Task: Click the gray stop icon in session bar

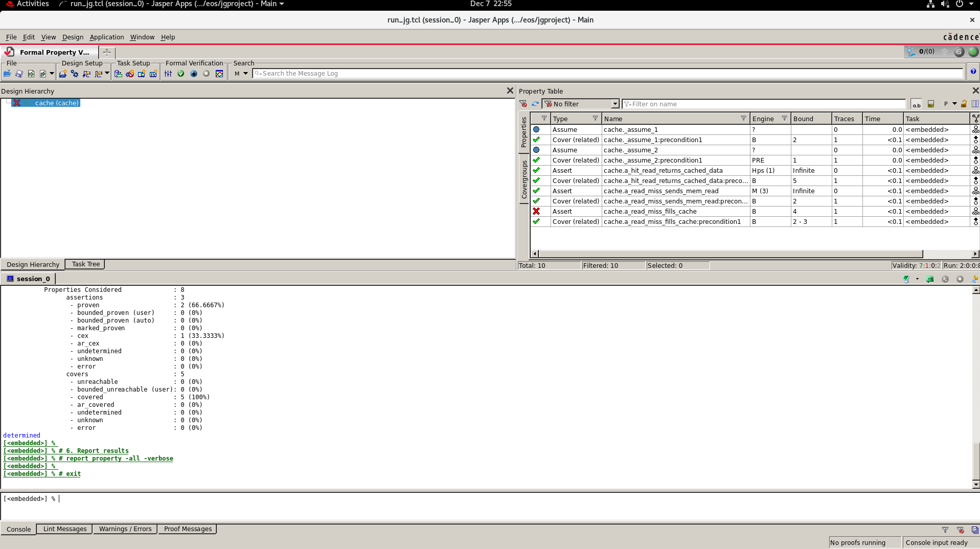Action: tap(960, 279)
